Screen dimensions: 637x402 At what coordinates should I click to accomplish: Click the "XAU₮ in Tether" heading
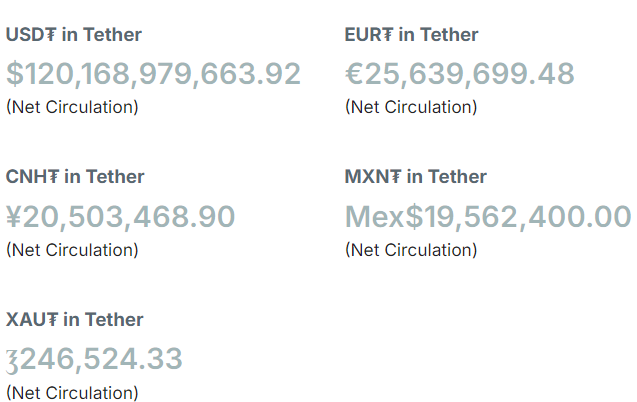click(74, 320)
